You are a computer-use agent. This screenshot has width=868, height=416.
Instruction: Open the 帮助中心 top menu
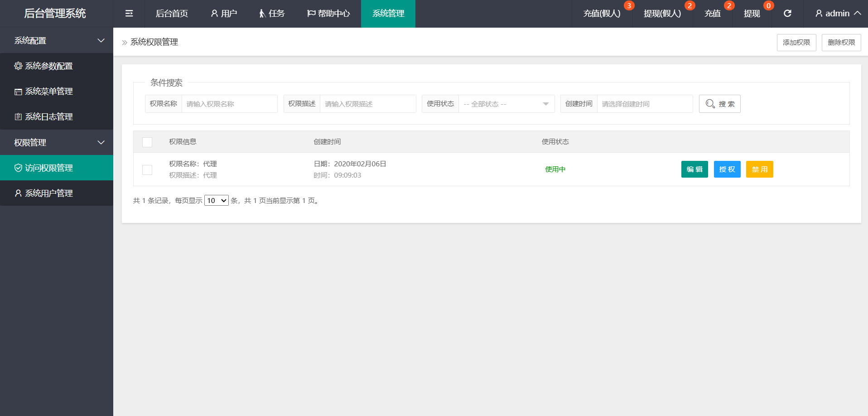tap(328, 14)
